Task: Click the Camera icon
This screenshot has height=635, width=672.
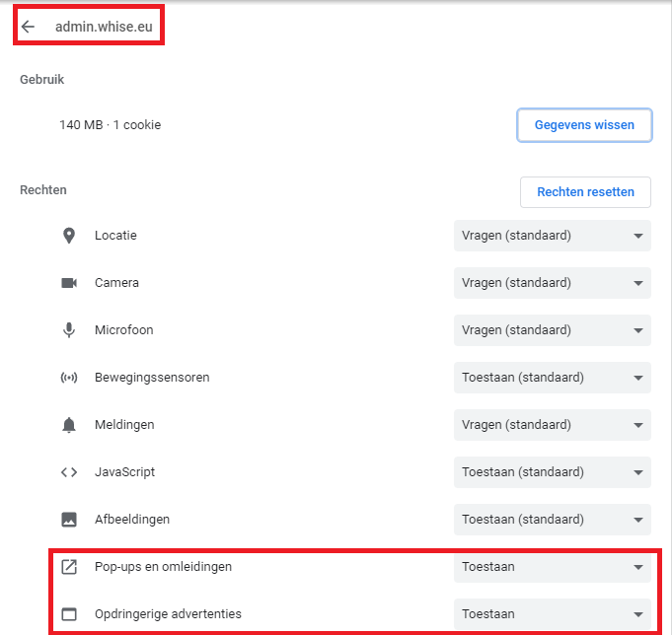Action: pos(69,283)
